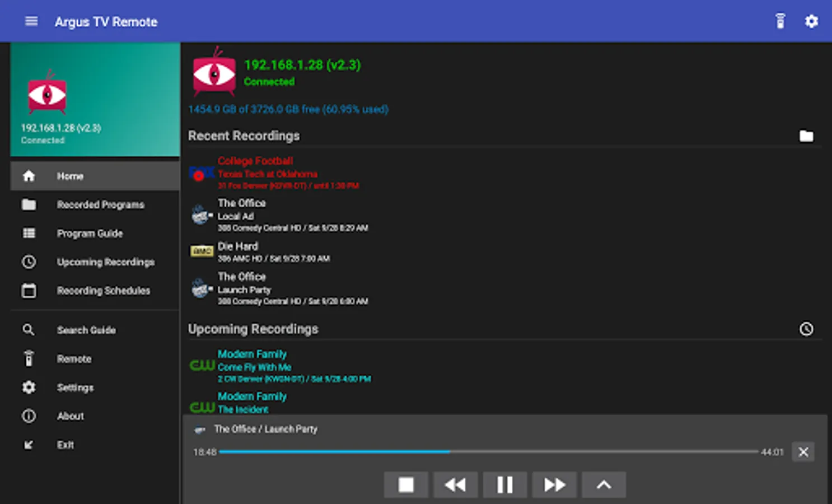Open clock icon beside Upcoming Recordings
Viewport: 832px width, 504px height.
(x=806, y=329)
